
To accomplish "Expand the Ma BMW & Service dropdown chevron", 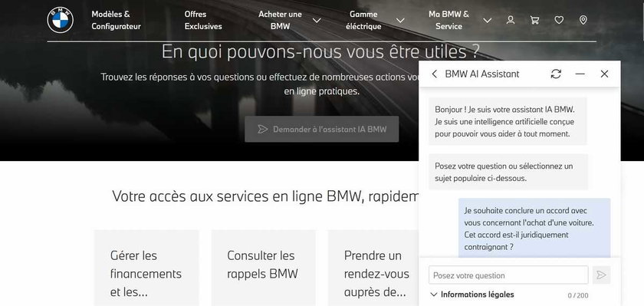I will 488,20.
